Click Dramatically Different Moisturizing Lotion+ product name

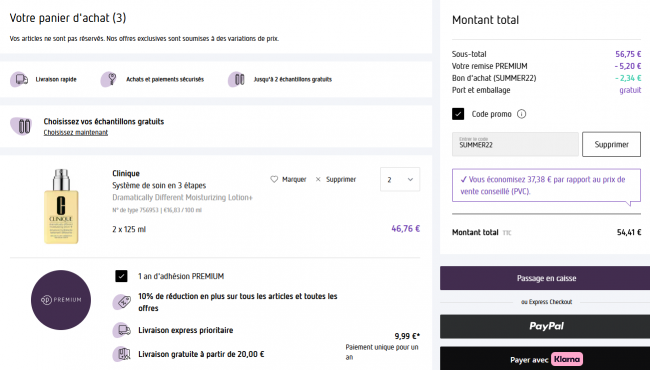(182, 198)
